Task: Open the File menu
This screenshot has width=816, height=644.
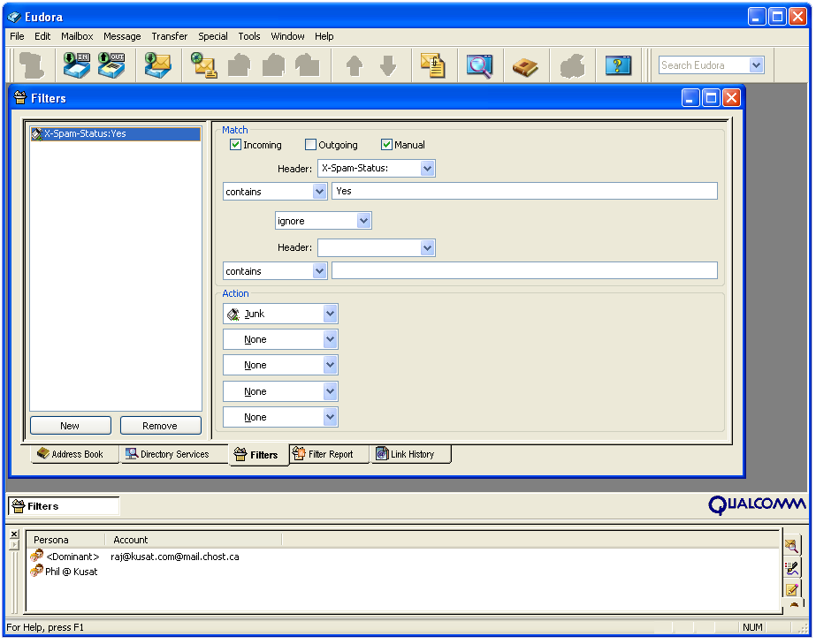Action: pyautogui.click(x=17, y=36)
